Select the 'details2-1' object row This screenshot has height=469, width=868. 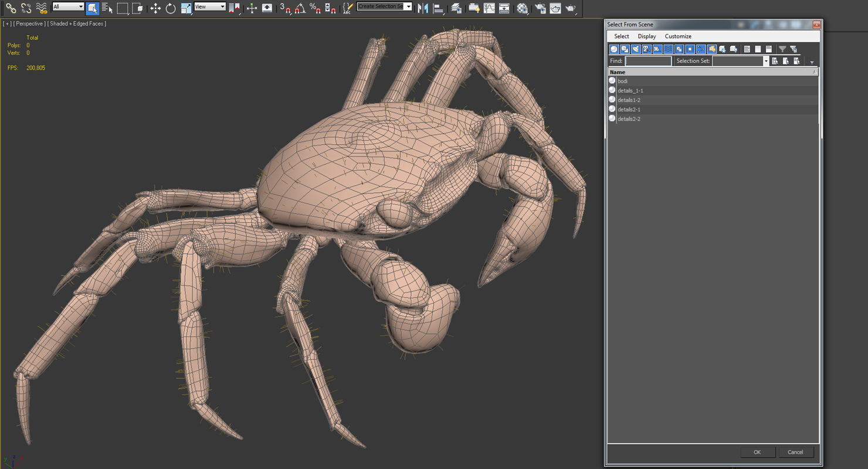(x=713, y=109)
